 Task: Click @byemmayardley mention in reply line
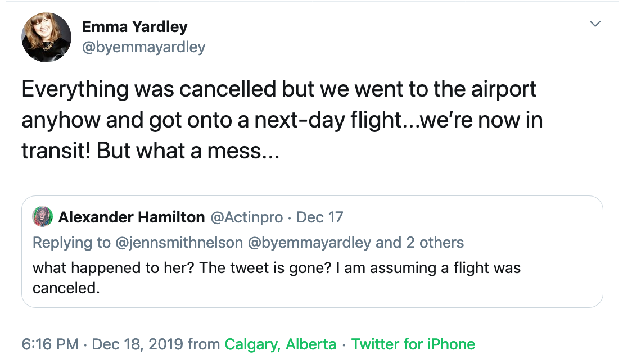pyautogui.click(x=309, y=243)
